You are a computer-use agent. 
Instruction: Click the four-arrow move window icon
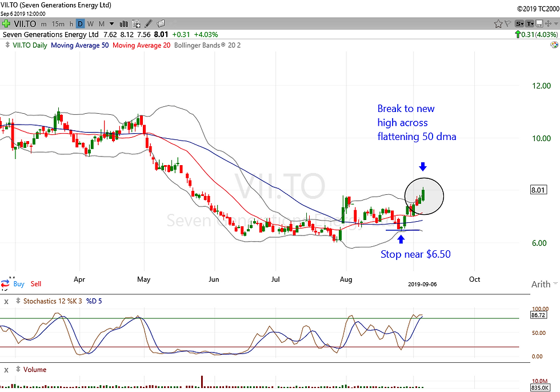point(547,24)
